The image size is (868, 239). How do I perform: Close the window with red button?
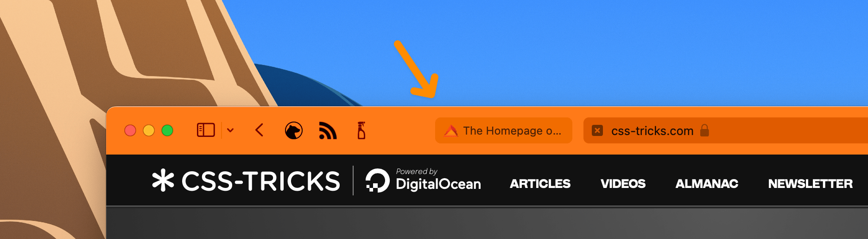[130, 130]
